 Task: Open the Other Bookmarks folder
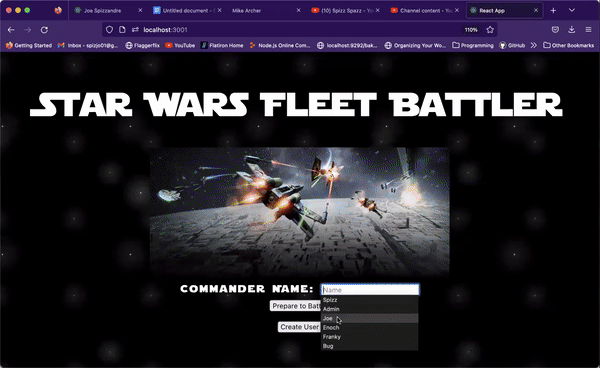(569, 46)
